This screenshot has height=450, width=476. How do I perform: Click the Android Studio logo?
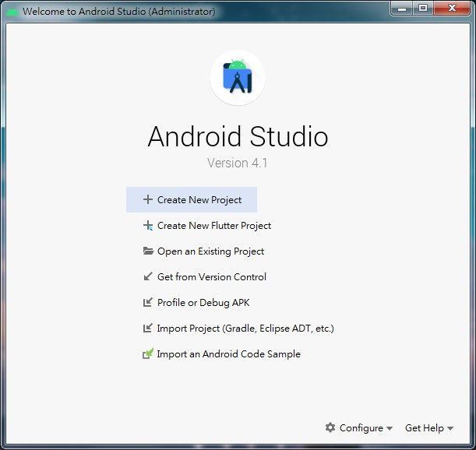[238, 78]
